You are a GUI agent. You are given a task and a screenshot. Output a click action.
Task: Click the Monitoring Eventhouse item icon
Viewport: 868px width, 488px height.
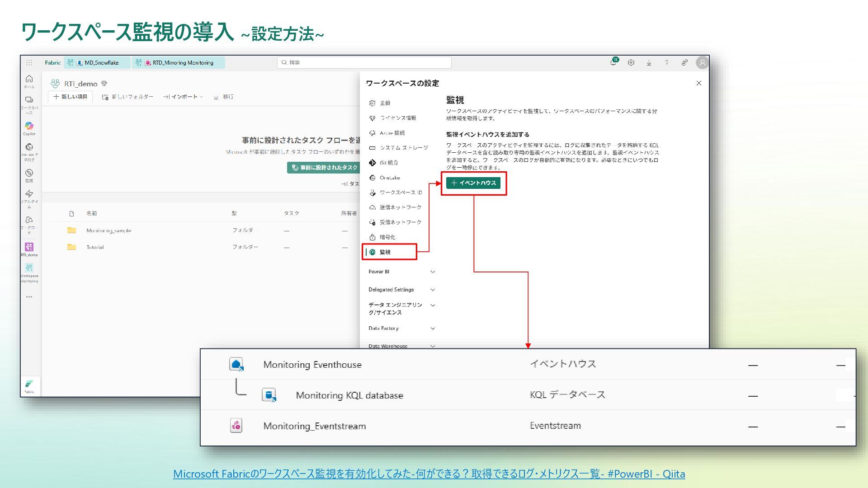click(236, 364)
